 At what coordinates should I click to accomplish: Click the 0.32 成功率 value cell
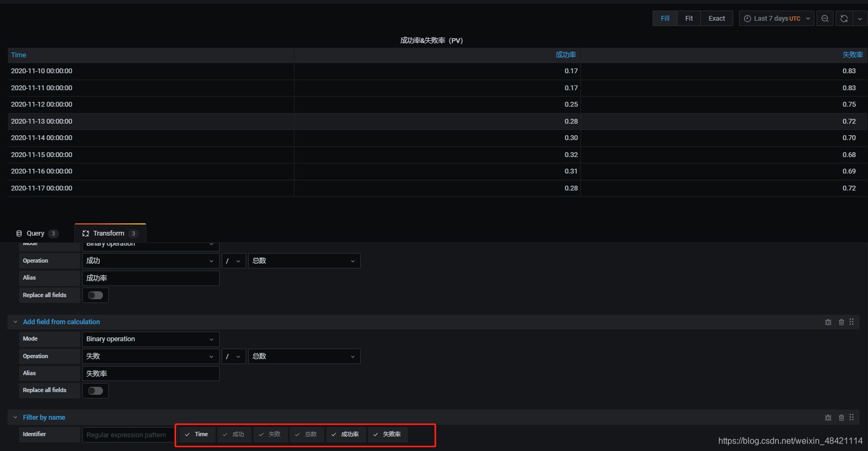point(437,155)
